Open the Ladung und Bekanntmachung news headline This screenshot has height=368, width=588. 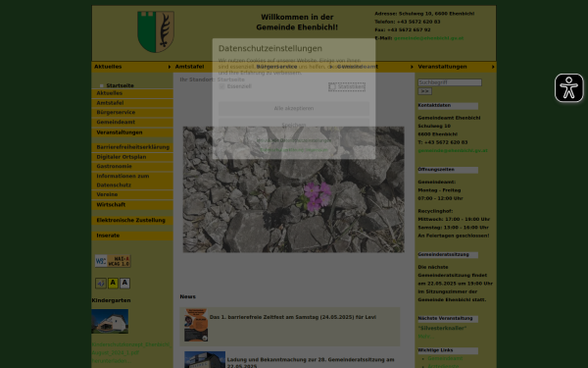click(x=311, y=363)
